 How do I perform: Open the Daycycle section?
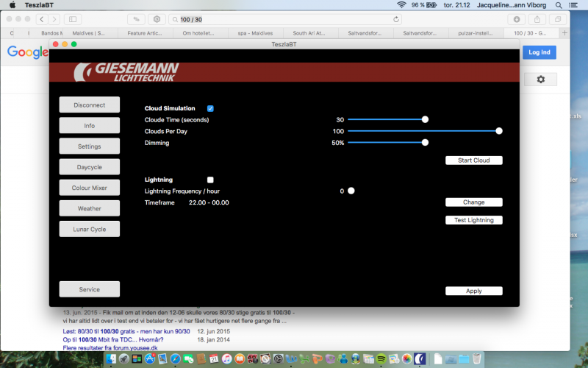[89, 167]
